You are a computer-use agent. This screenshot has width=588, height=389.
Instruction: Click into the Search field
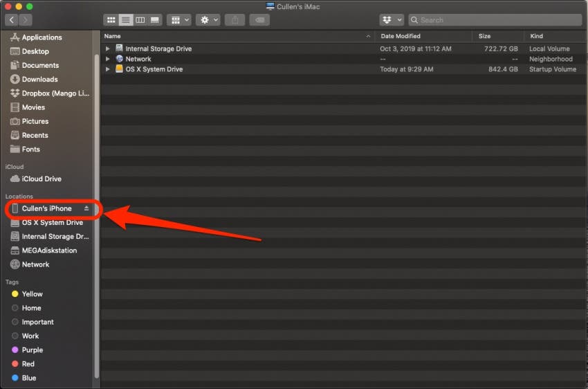click(495, 20)
